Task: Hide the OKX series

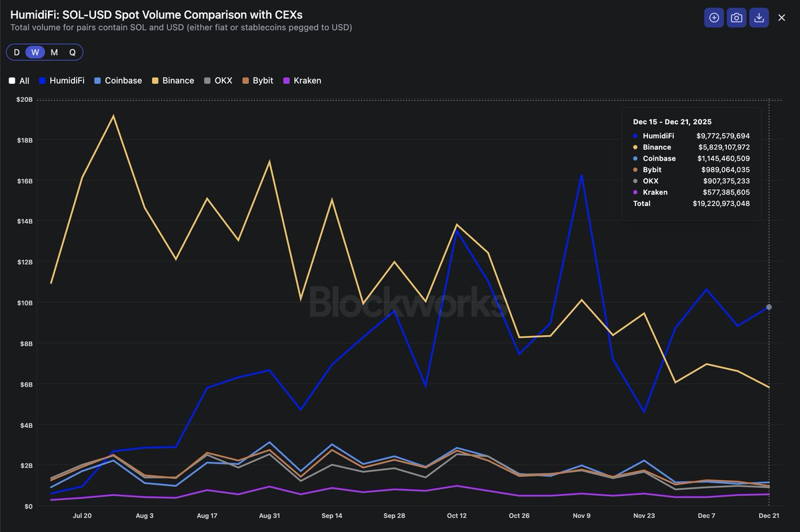Action: [x=218, y=81]
